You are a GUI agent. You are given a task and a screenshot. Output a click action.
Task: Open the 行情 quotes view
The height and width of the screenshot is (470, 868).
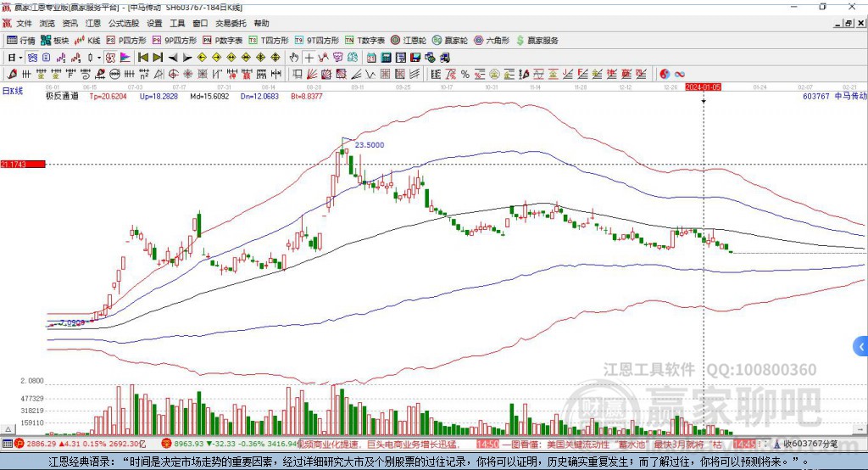pos(21,41)
